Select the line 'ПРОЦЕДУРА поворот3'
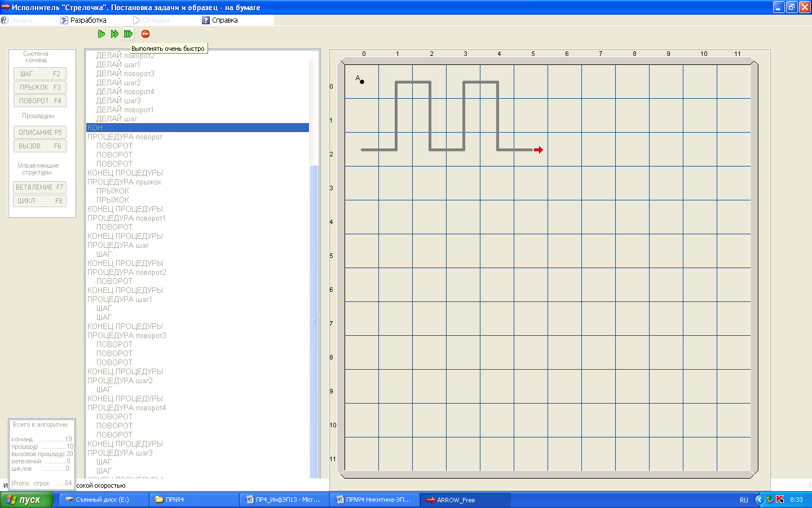This screenshot has width=812, height=508. 126,335
